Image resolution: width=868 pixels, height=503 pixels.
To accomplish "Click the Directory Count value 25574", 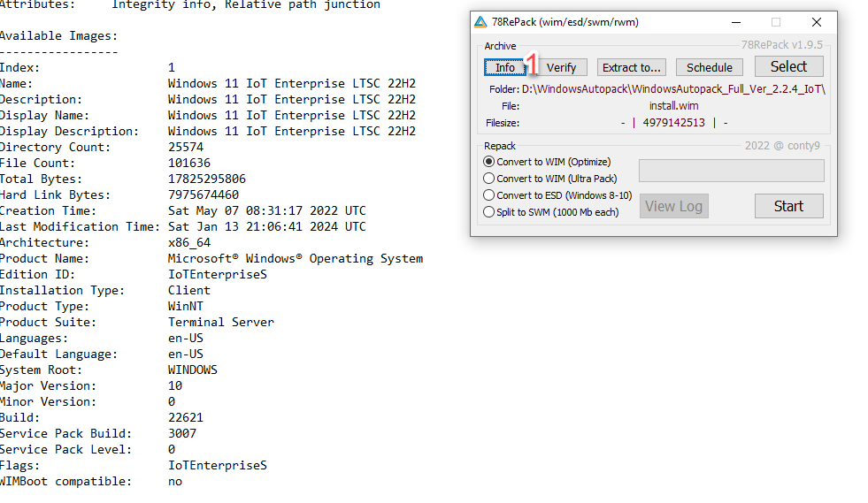I will [x=186, y=148].
